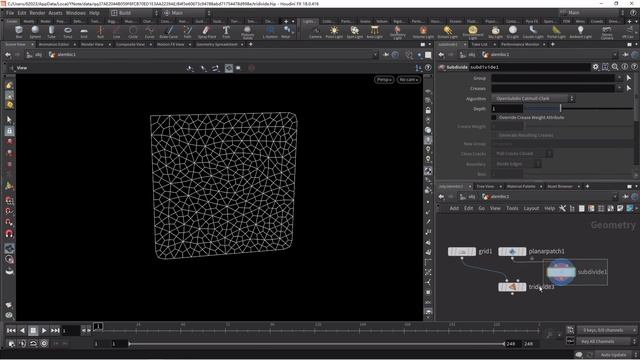Screen dimensions: 640x360
Task: Select the Null shelf tool
Action: click(x=100, y=31)
